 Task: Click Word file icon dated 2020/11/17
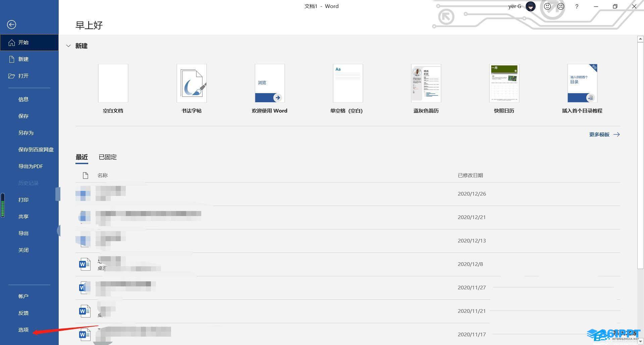click(85, 335)
